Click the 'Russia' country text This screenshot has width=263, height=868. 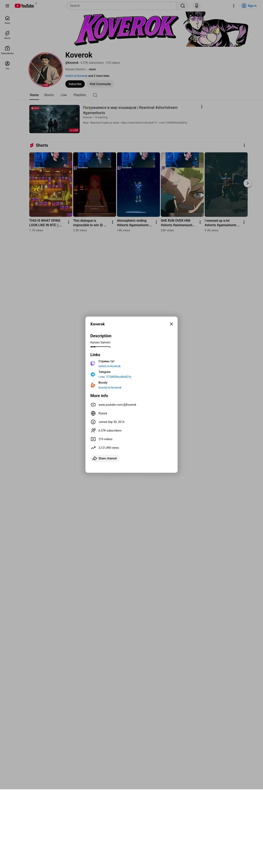point(103,414)
